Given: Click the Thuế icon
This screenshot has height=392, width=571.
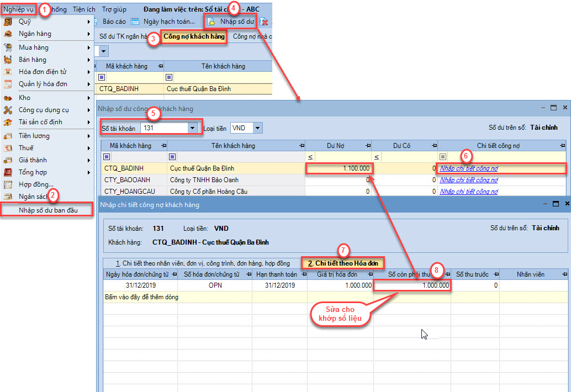Looking at the screenshot, I should tap(8, 148).
